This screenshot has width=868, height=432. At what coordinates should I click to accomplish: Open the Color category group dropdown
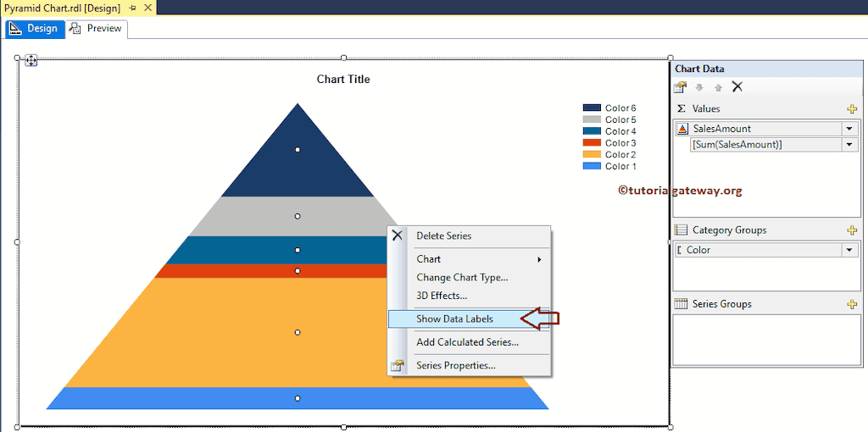(849, 251)
